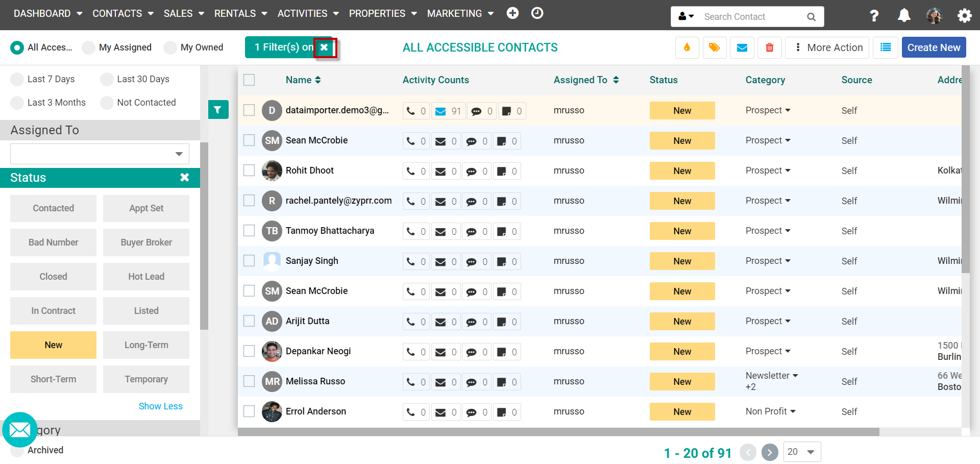Image resolution: width=980 pixels, height=464 pixels.
Task: Click the Show Less link
Action: pyautogui.click(x=160, y=406)
